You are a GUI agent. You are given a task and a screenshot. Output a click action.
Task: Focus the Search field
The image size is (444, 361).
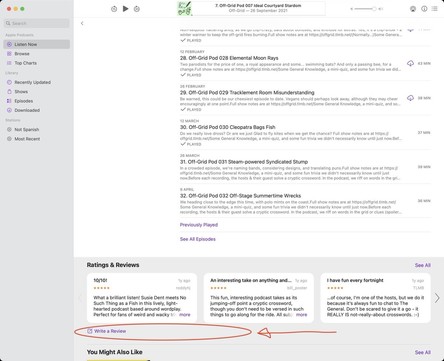click(37, 23)
